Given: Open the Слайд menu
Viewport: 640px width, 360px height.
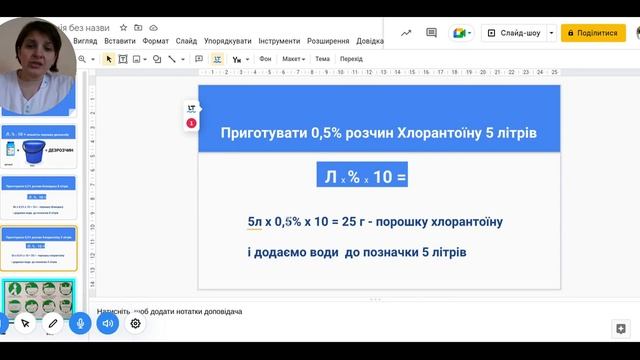Looking at the screenshot, I should click(186, 41).
